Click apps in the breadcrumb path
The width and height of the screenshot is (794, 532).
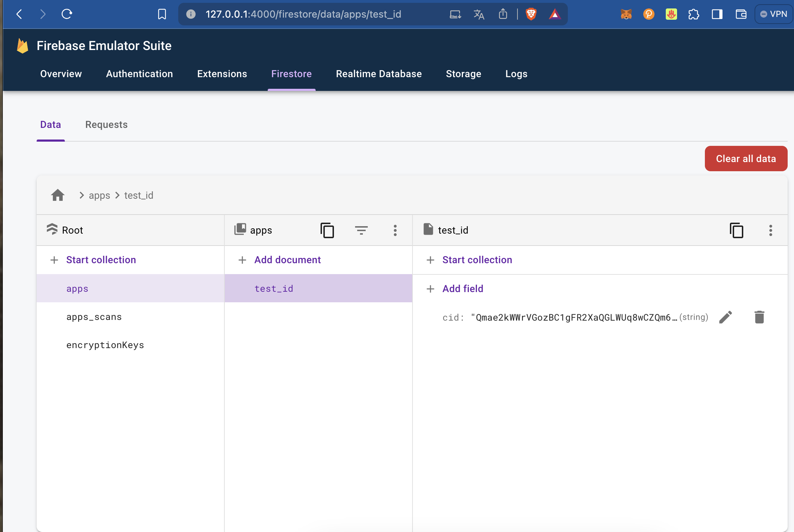click(x=99, y=195)
